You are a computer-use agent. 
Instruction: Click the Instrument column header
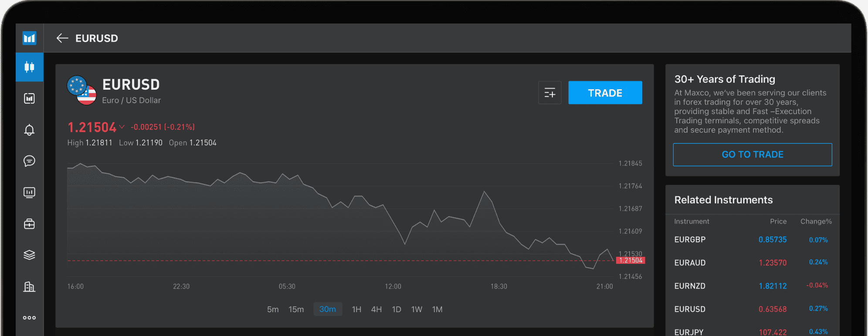coord(692,222)
